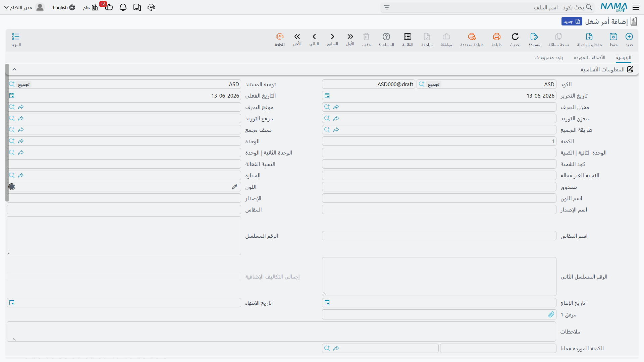The width and height of the screenshot is (644, 362).
Task: Open طباعة متعددة (multiple print) icon
Action: point(472,37)
